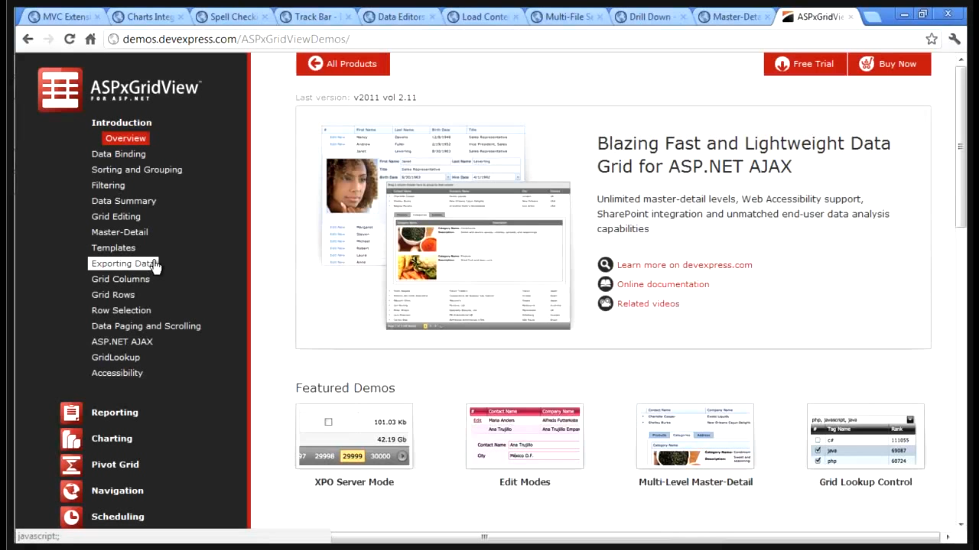
Task: Open the Multi-Level Master-Detail demo thumbnail
Action: coord(695,436)
